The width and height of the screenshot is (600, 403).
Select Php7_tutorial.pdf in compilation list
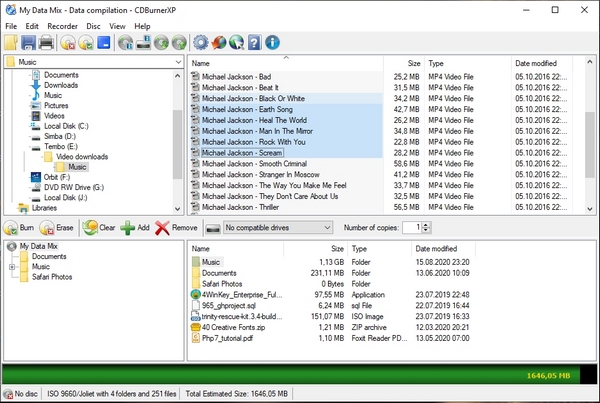[227, 338]
